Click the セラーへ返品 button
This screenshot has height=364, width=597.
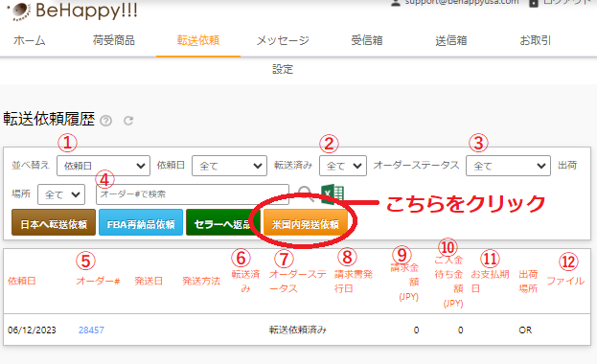click(222, 222)
